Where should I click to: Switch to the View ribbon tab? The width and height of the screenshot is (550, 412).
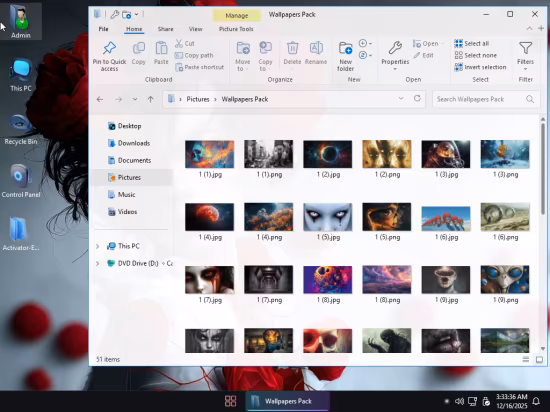pyautogui.click(x=195, y=29)
